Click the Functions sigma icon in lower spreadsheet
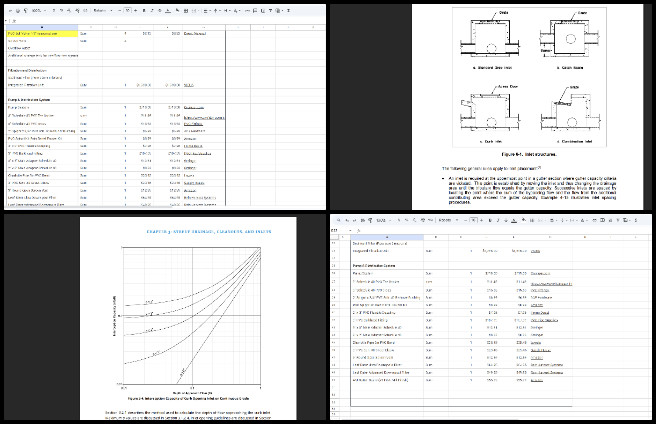Viewport: 656px width, 424px height. click(x=637, y=220)
